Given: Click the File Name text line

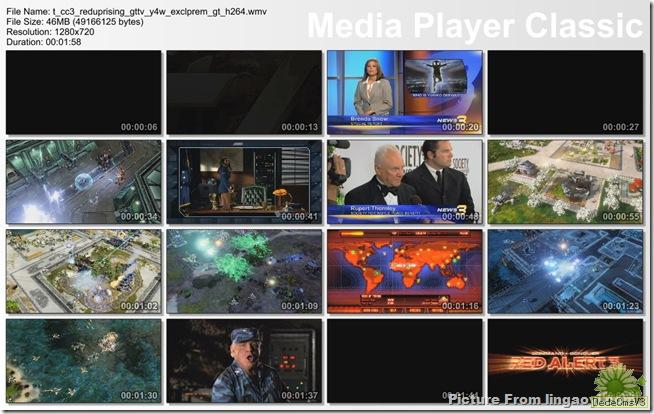Looking at the screenshot, I should click(x=136, y=12).
